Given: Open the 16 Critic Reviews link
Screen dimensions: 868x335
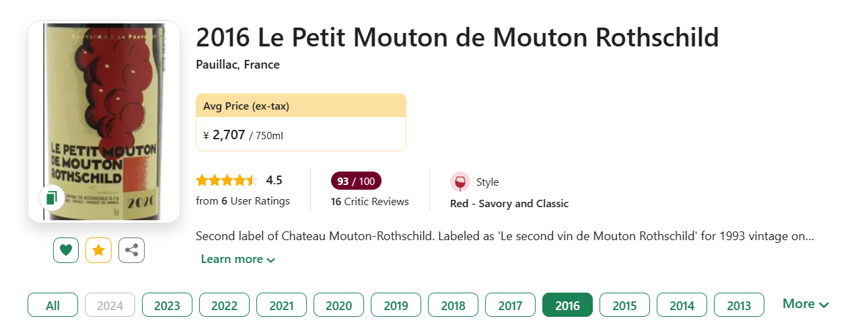Looking at the screenshot, I should click(x=370, y=201).
